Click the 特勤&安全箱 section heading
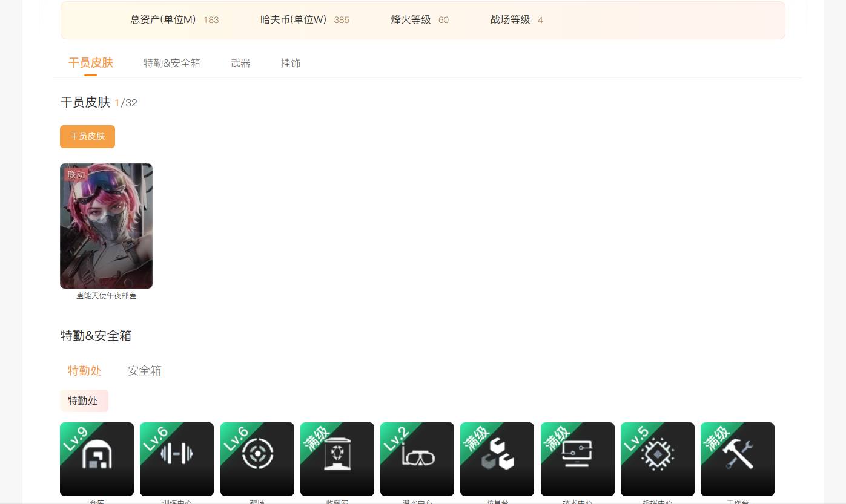846x504 pixels. [96, 335]
